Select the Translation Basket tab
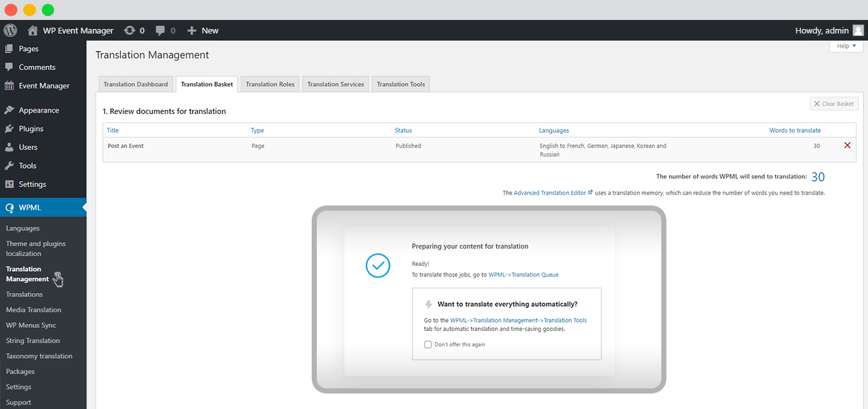This screenshot has height=409, width=868. tap(207, 84)
